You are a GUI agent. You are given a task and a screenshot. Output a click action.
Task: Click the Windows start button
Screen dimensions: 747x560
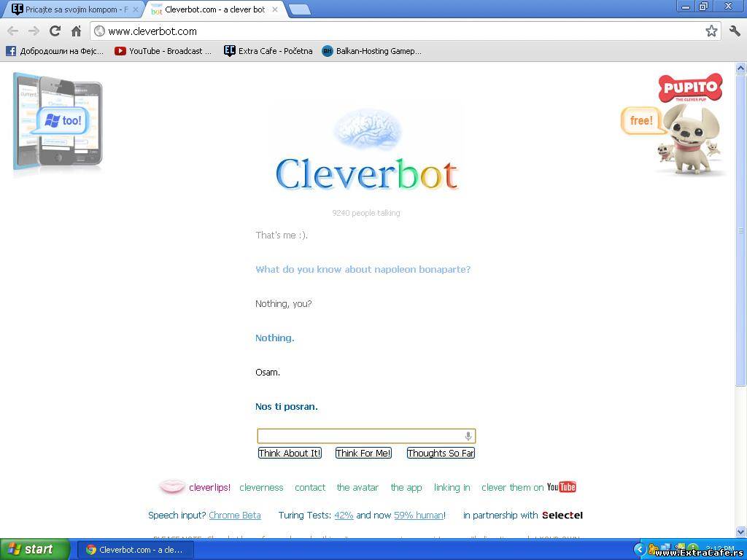click(35, 549)
